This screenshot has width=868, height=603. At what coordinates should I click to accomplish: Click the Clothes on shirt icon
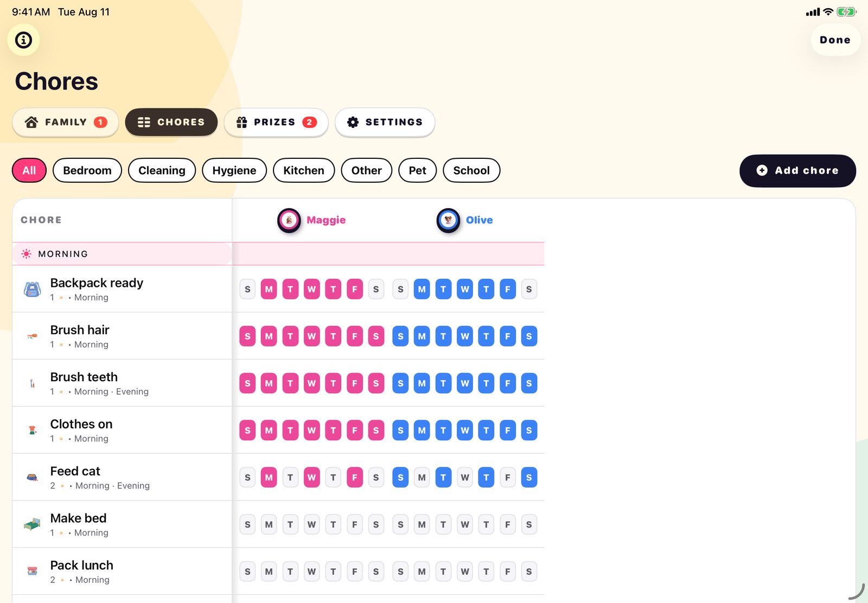tap(32, 431)
